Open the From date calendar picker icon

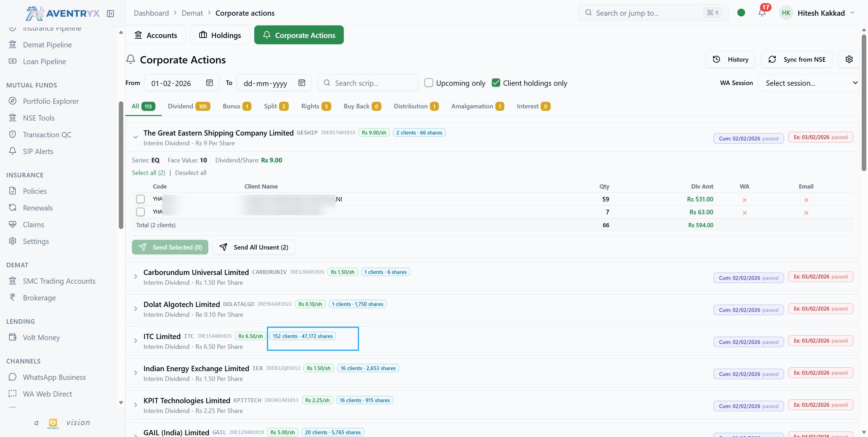click(209, 83)
